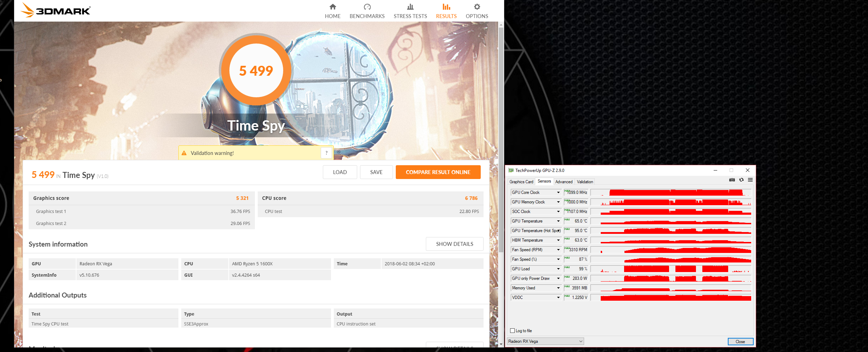Image resolution: width=868 pixels, height=352 pixels.
Task: Click the GPU Core Clock graph
Action: click(x=671, y=192)
